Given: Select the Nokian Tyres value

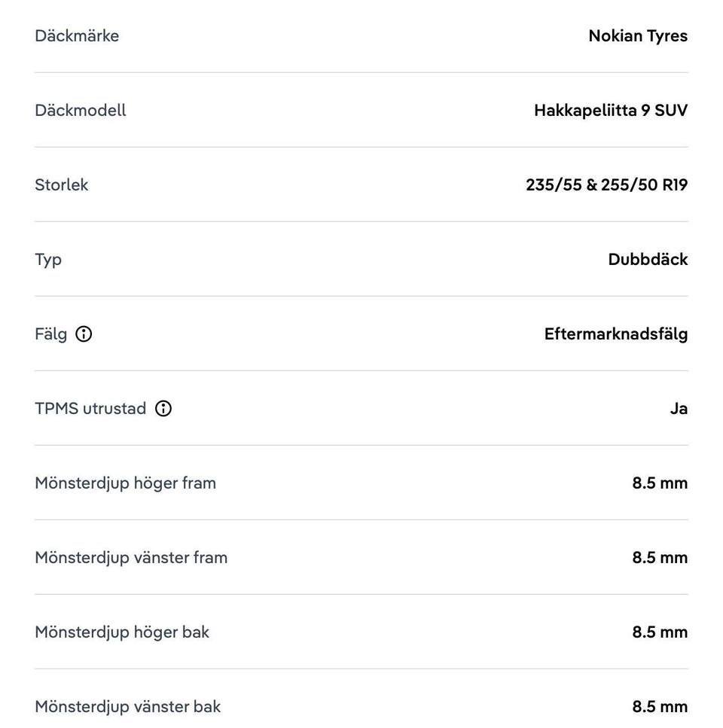Looking at the screenshot, I should point(638,35).
